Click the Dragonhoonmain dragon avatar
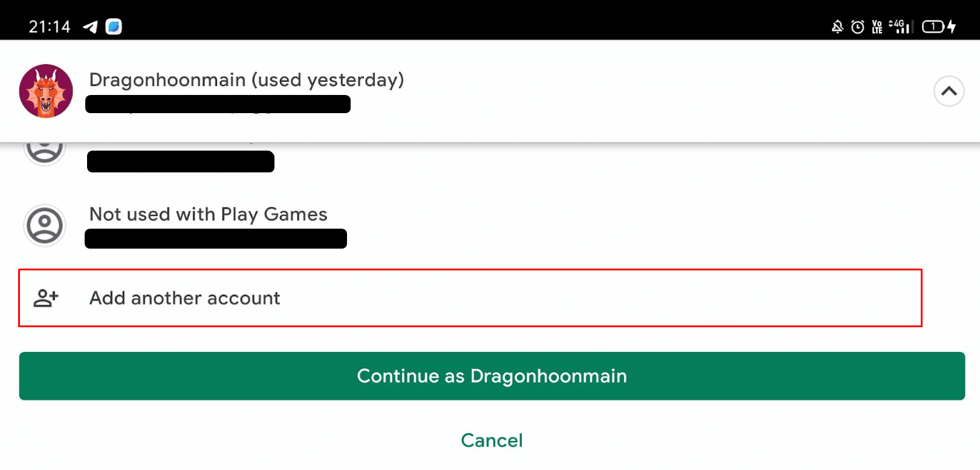This screenshot has width=980, height=470. pos(46,91)
